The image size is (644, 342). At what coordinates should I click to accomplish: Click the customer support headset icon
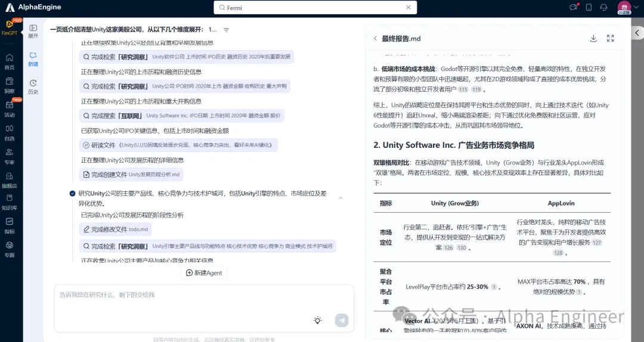tap(603, 8)
